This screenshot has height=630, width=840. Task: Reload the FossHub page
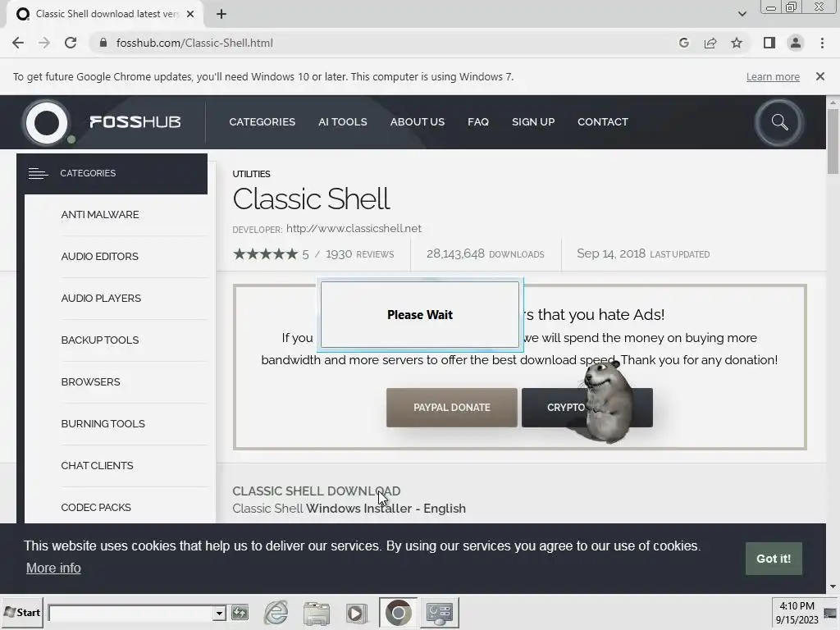[x=71, y=43]
